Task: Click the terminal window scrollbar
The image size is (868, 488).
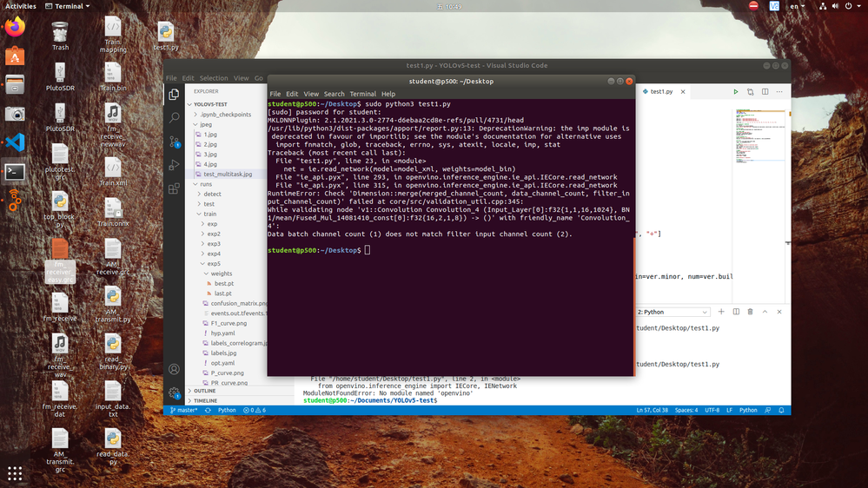Action: click(x=633, y=307)
